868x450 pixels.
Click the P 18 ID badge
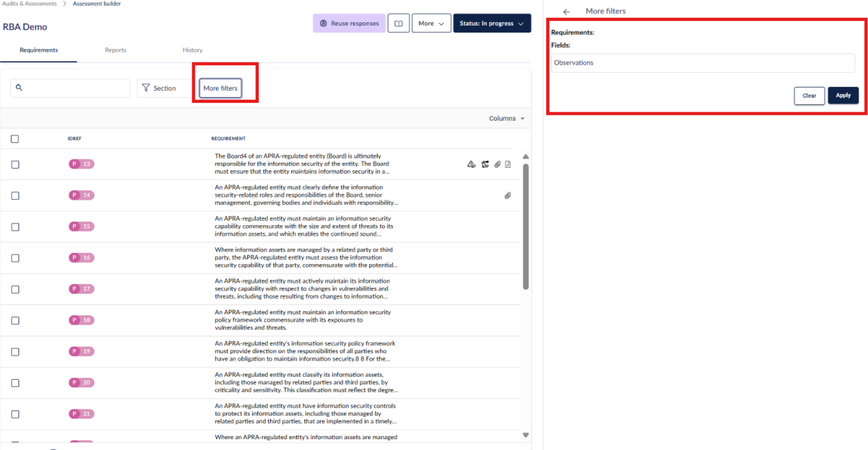tap(82, 320)
